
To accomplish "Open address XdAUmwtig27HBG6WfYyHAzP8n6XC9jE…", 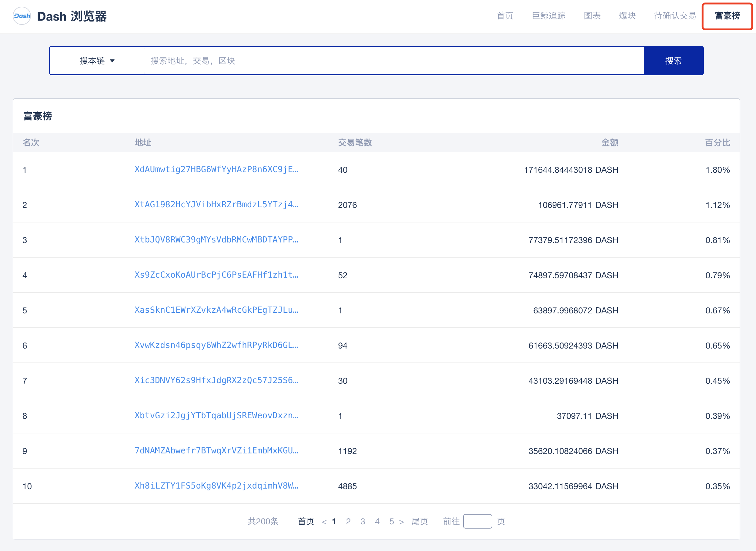I will coord(216,169).
